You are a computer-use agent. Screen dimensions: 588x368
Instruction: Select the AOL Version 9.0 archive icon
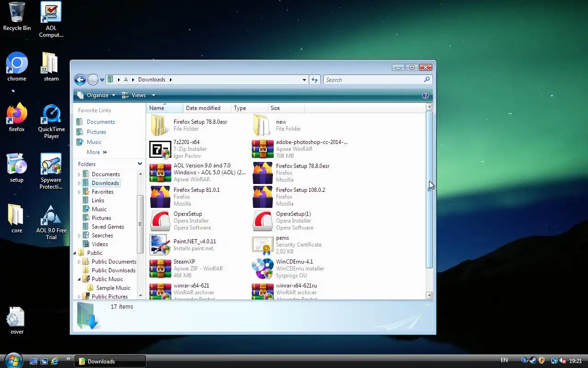pyautogui.click(x=160, y=173)
